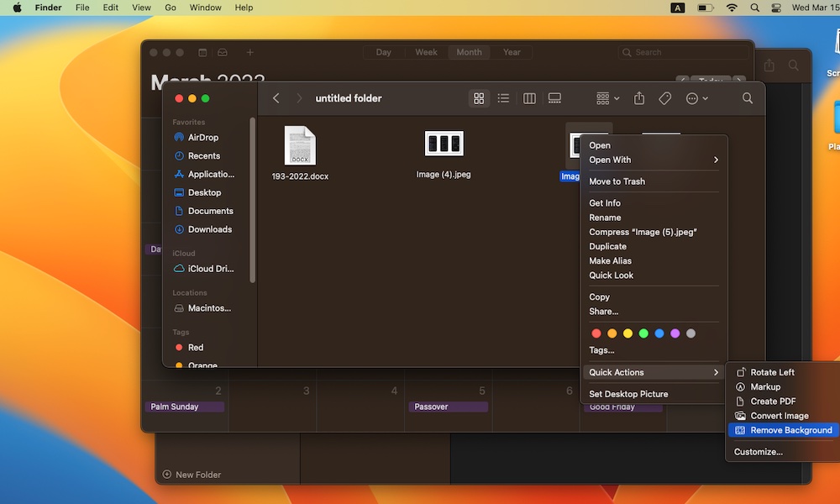Expand the Quick Actions submenu
This screenshot has width=840, height=504.
pyautogui.click(x=654, y=372)
